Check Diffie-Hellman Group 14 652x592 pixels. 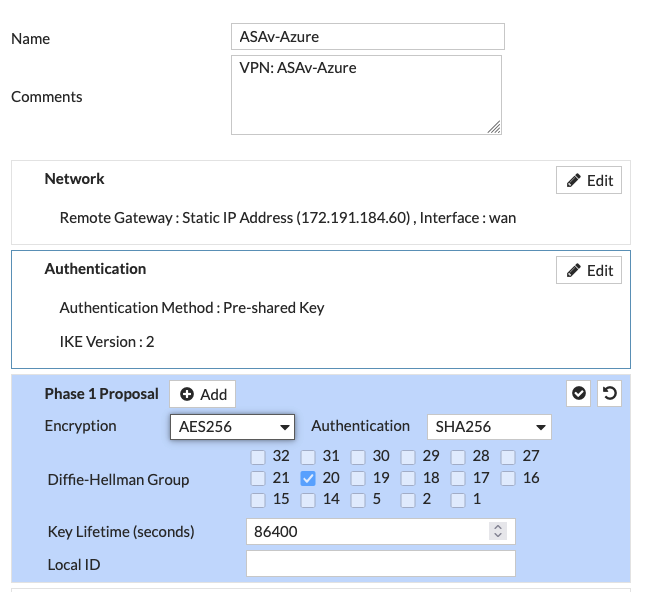(309, 499)
